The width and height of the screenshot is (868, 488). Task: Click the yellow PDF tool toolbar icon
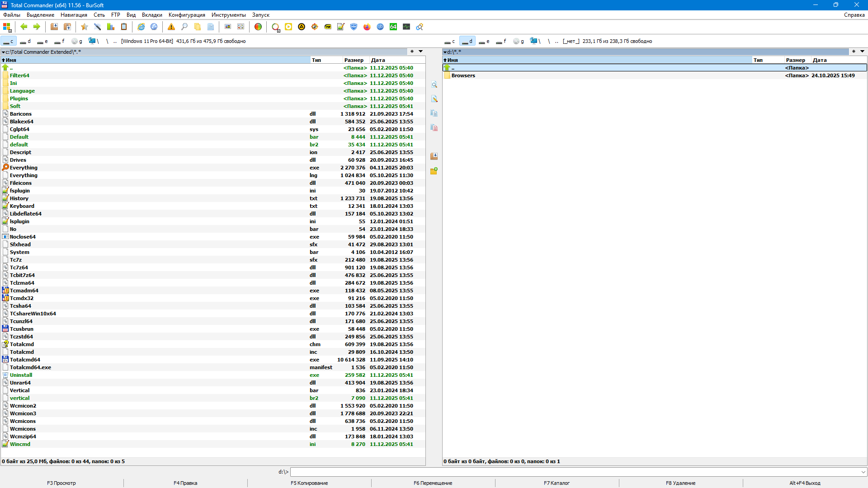tap(328, 27)
